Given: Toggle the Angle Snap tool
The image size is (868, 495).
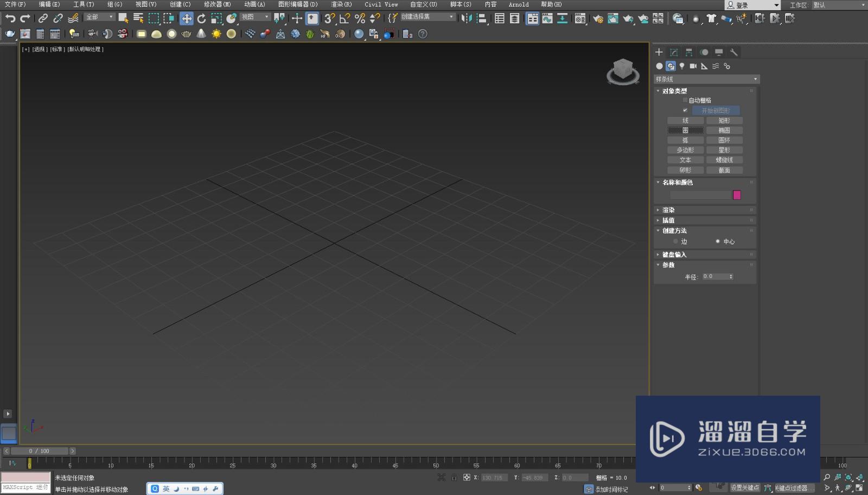Looking at the screenshot, I should coord(344,18).
